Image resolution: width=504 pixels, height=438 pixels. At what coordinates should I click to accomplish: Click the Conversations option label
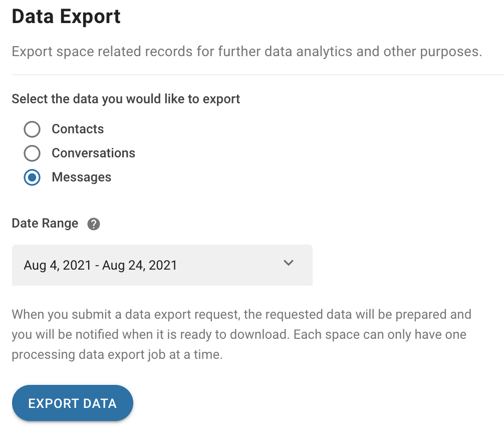point(93,153)
